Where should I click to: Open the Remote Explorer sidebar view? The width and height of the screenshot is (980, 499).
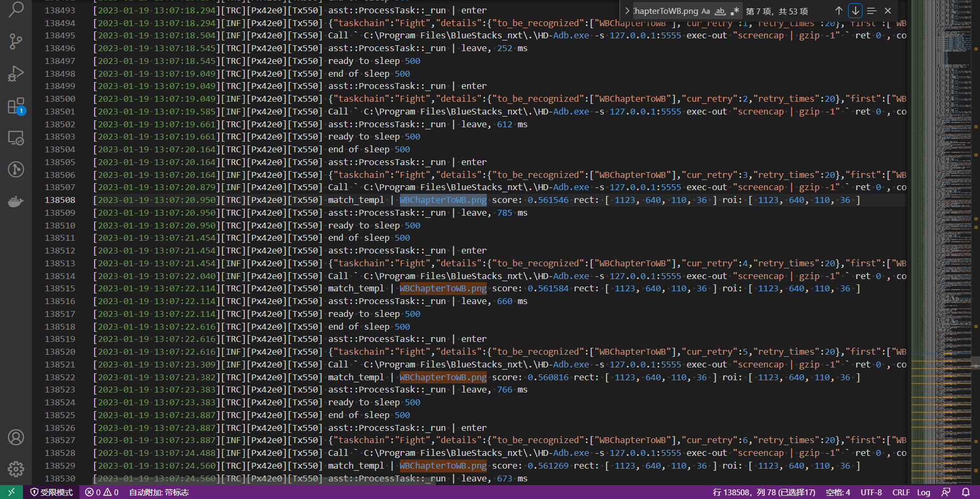pos(16,137)
